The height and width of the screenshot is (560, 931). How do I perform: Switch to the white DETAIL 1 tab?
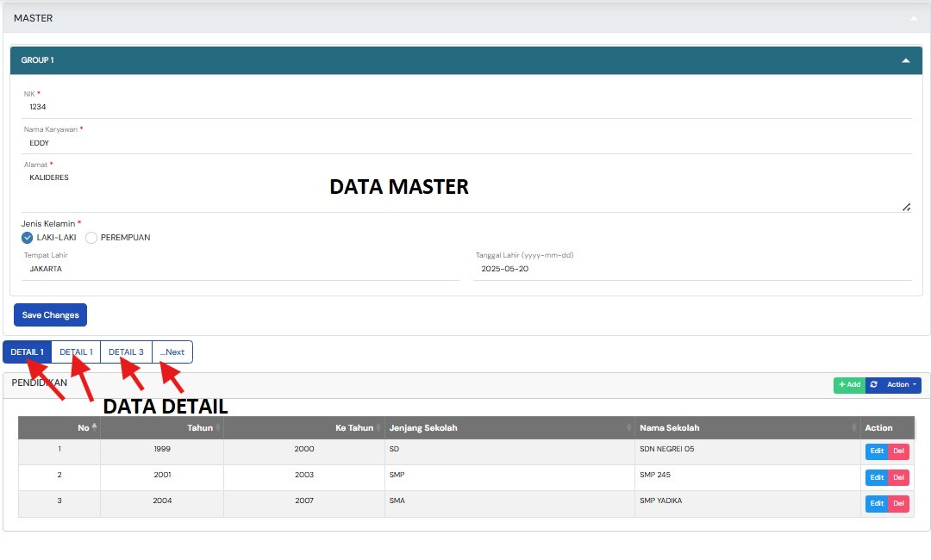(x=76, y=352)
